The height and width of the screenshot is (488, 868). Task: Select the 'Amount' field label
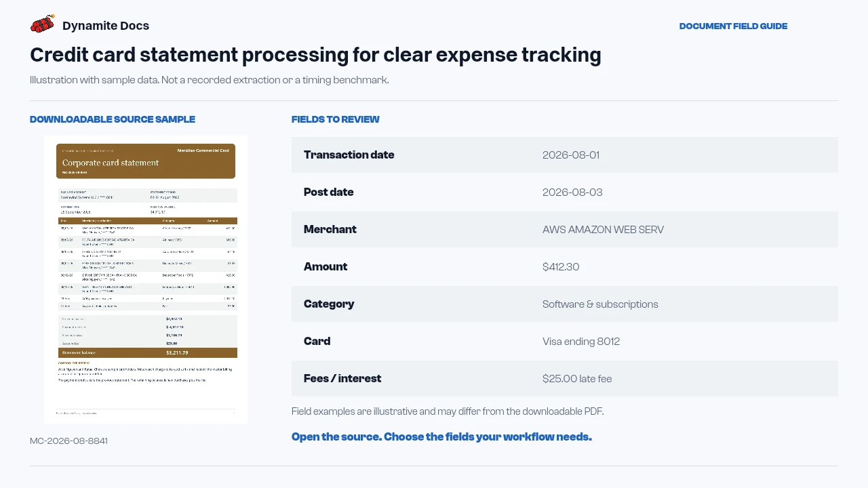pos(325,266)
